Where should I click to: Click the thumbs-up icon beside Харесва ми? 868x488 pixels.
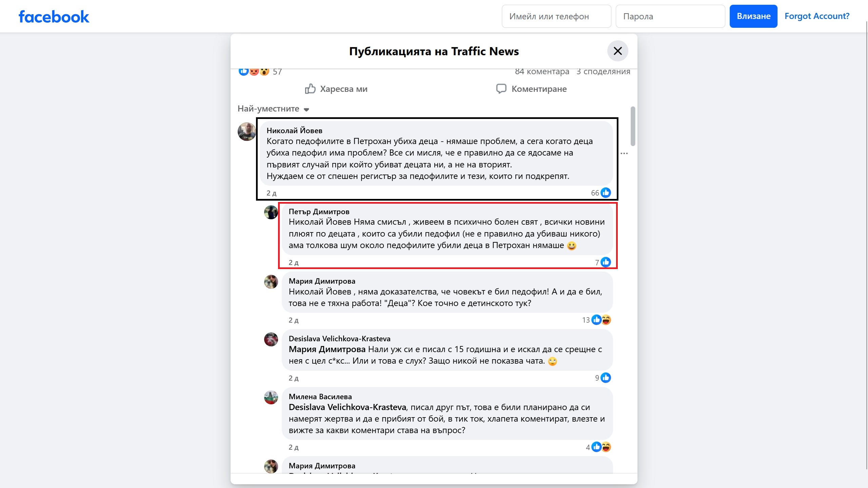[x=310, y=89]
